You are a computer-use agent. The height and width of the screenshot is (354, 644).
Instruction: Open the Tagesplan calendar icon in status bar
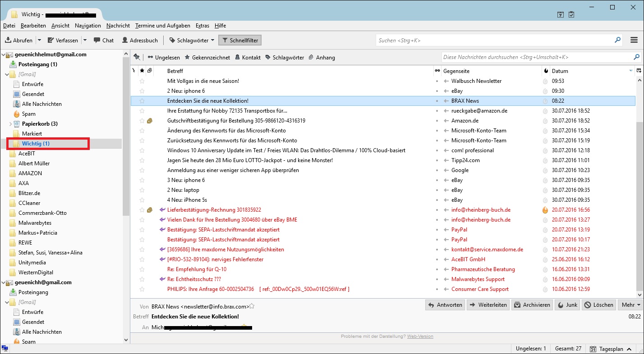593,349
